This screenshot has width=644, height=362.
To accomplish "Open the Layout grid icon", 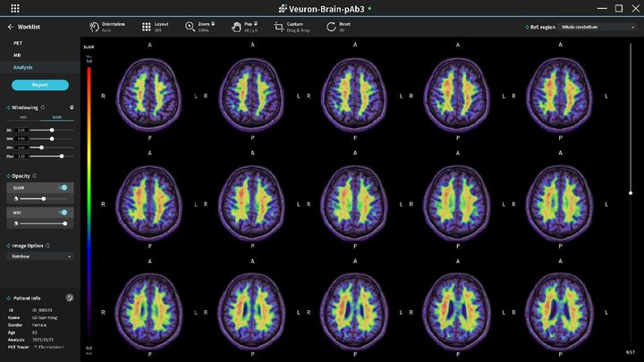I will click(146, 27).
